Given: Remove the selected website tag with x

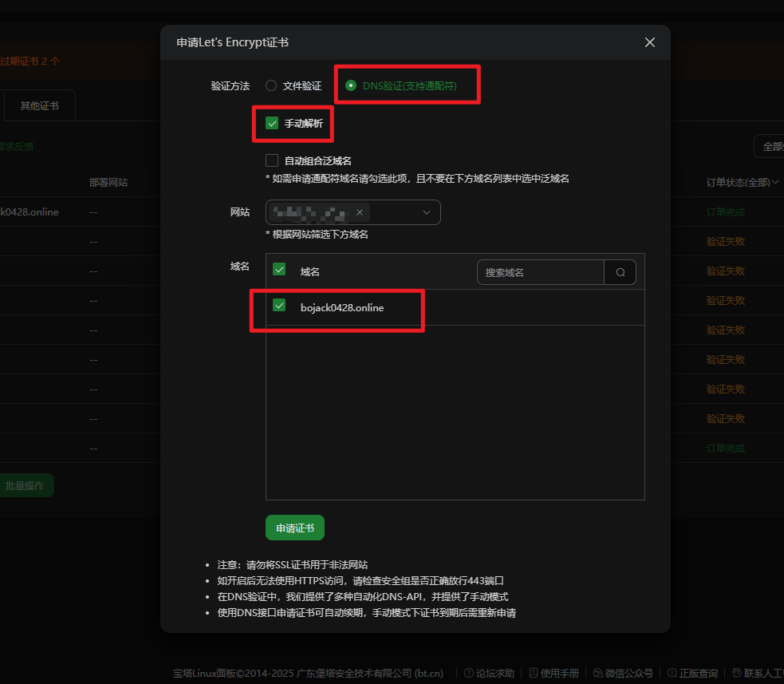Looking at the screenshot, I should click(360, 212).
